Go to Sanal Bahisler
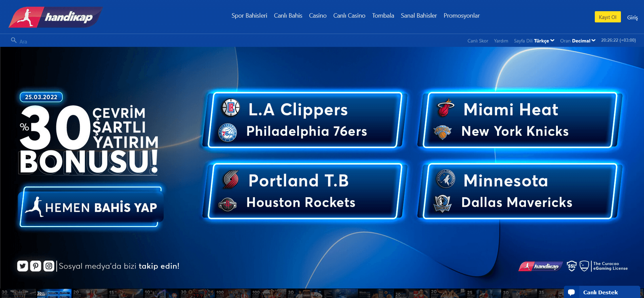 (419, 16)
